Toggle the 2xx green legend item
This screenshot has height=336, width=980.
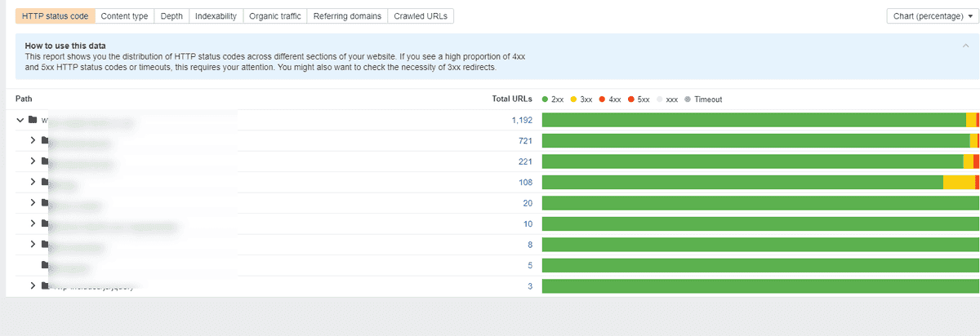point(553,99)
